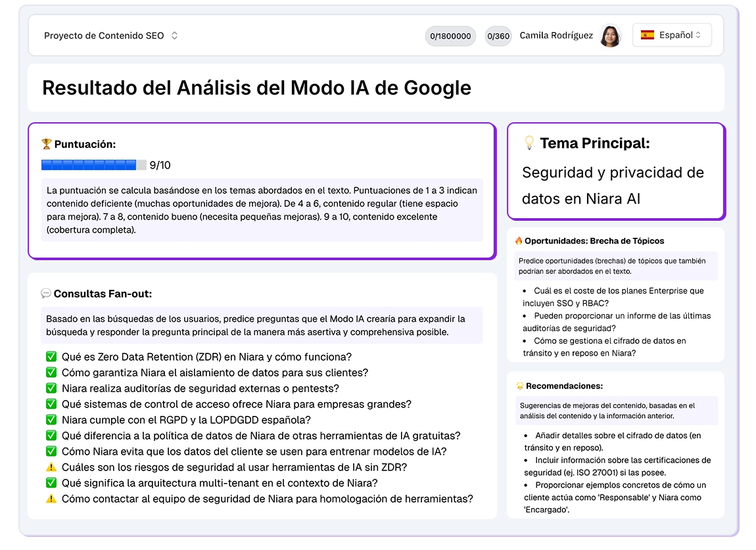Expand the project selector chevron arrows
The image size is (756, 550).
point(174,36)
